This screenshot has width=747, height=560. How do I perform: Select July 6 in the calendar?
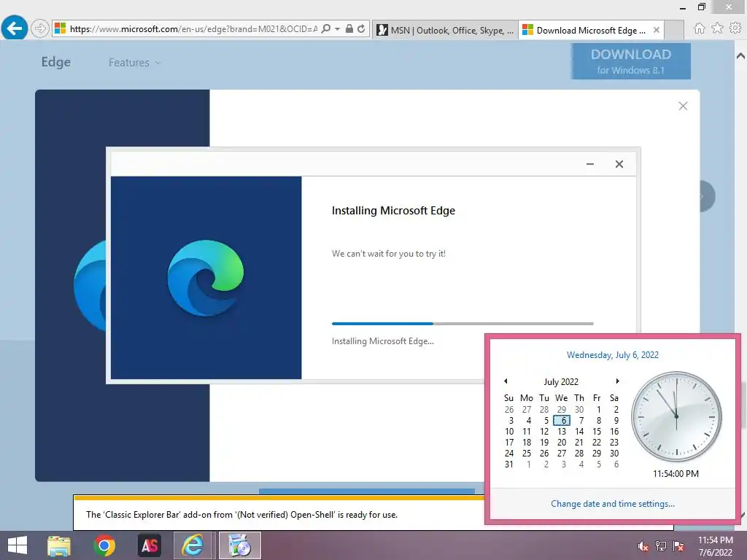coord(562,421)
